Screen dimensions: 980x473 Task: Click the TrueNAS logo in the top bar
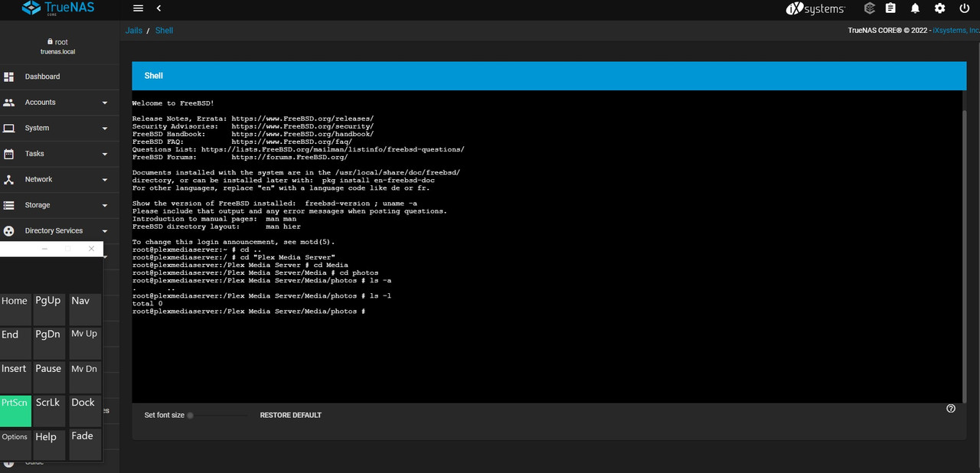(x=58, y=8)
